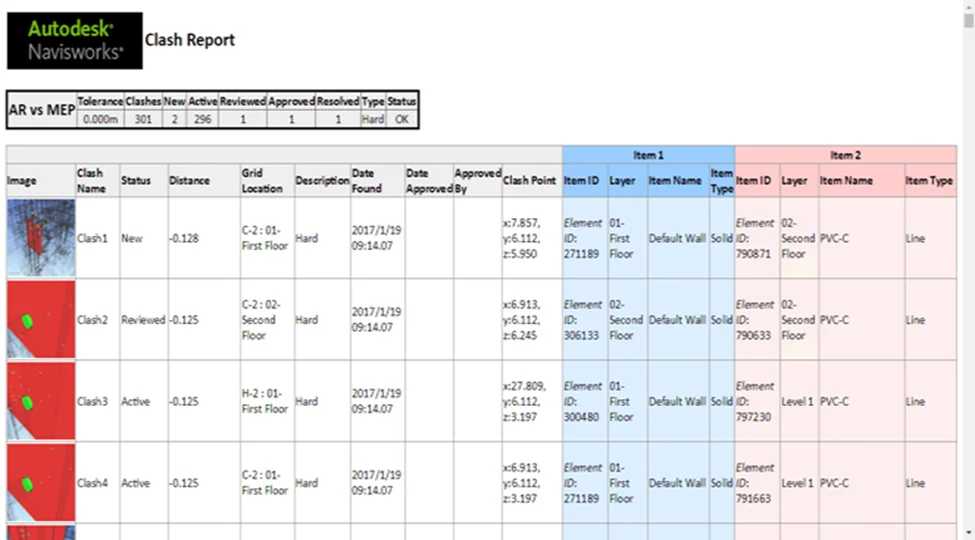
Task: Click the 'New' status of Clash1
Action: (x=132, y=238)
